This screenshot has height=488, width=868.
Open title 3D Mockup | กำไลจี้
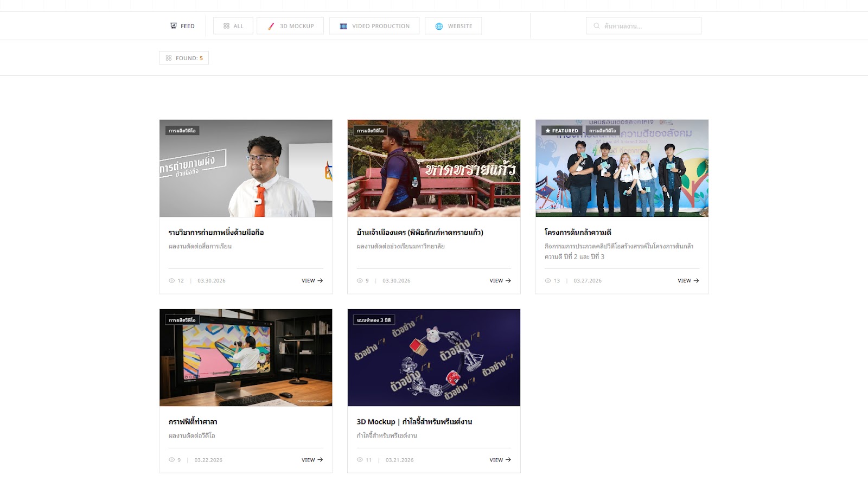click(x=414, y=421)
